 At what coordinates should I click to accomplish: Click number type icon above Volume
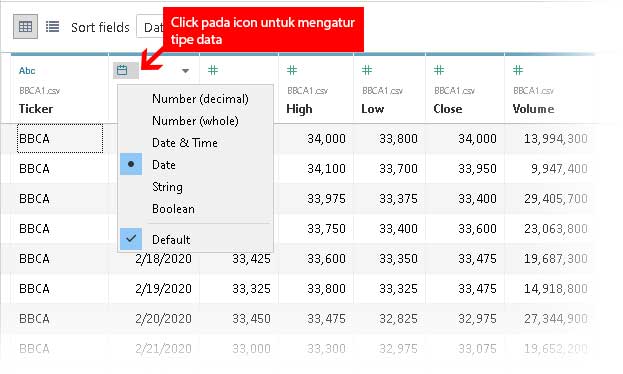click(x=518, y=70)
